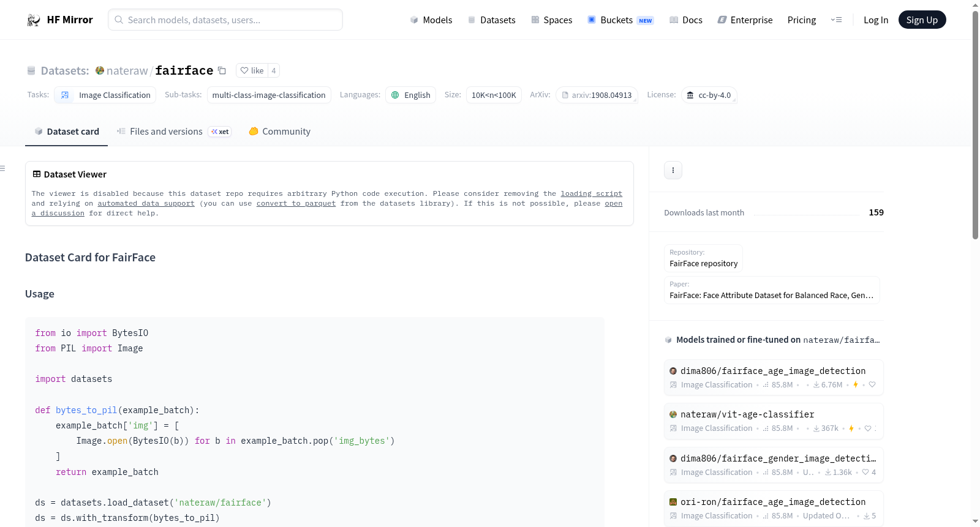980x527 pixels.
Task: Click the Datasets stack icon beside 'Datasets:'
Action: [x=31, y=71]
